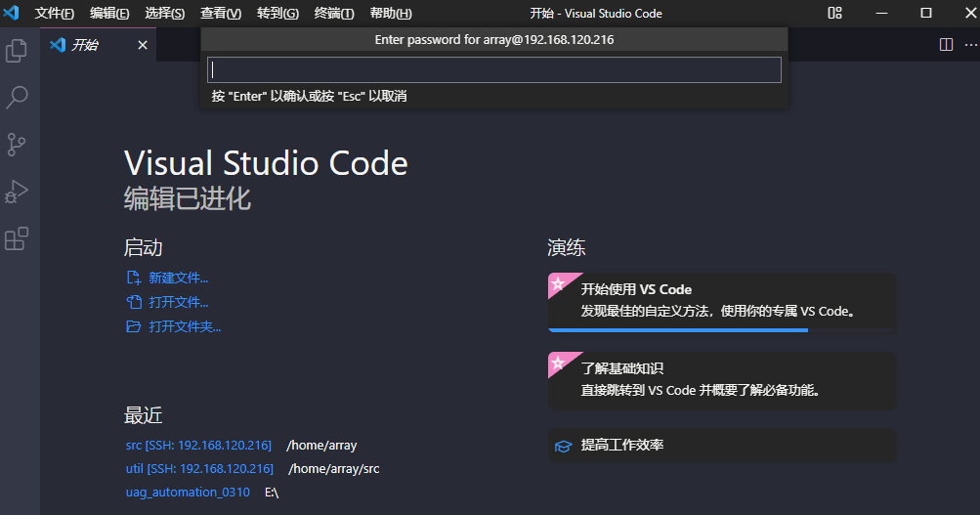Screen dimensions: 980x515
Task: Click the 打开文件... link
Action: click(x=178, y=302)
